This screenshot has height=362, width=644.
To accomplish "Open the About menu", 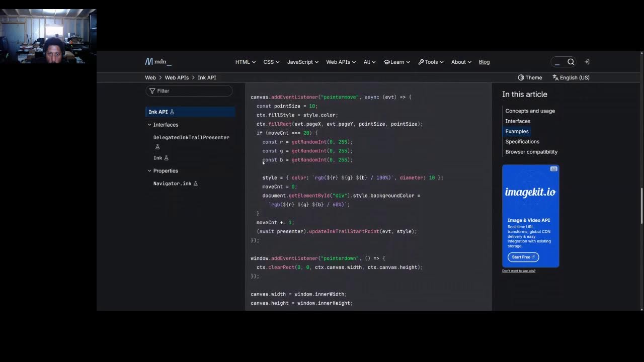I will (x=461, y=62).
